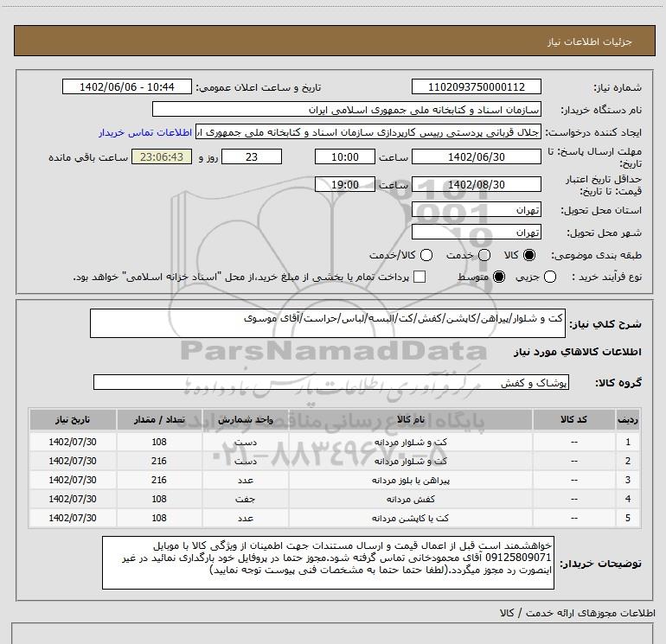Click unit جفت in row 4
The height and width of the screenshot is (644, 666).
pos(245,499)
